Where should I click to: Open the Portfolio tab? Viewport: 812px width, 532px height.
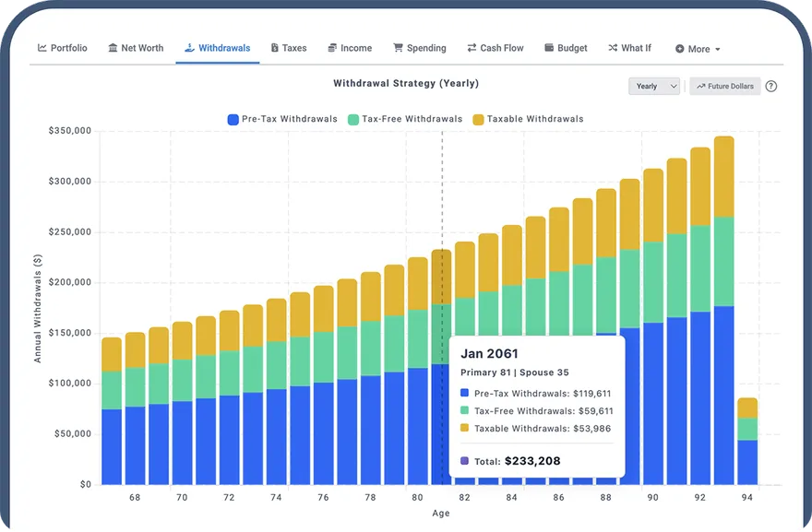pyautogui.click(x=62, y=48)
